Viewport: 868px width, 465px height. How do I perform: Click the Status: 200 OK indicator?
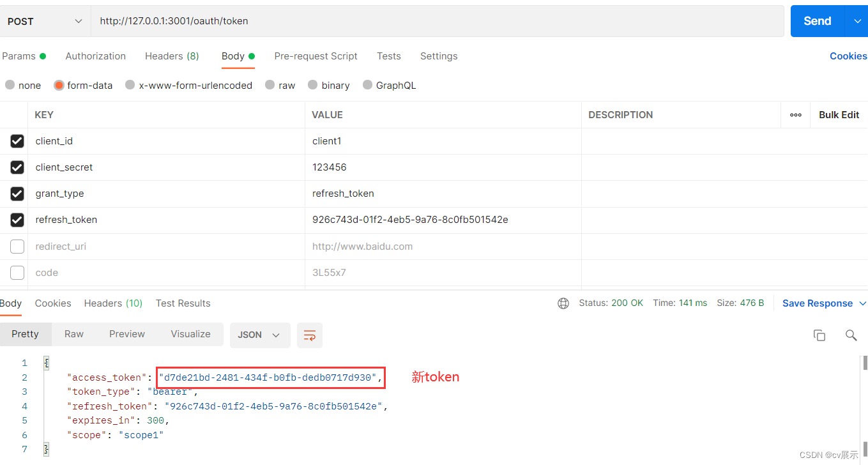611,303
